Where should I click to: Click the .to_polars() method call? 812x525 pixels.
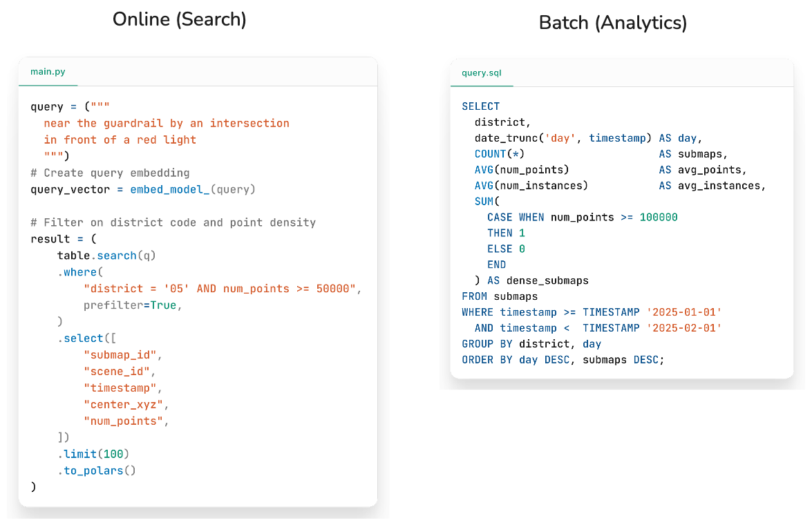pyautogui.click(x=97, y=470)
